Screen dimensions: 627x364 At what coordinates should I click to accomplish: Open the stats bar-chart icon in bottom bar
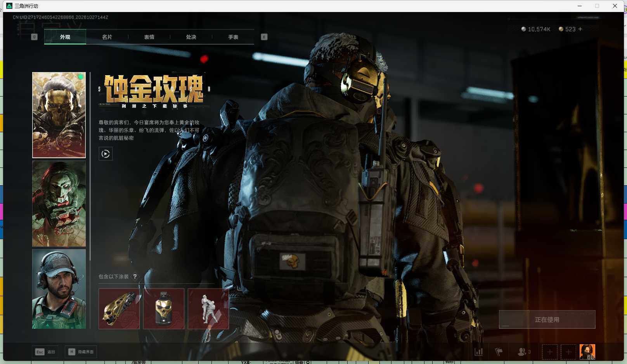coord(479,352)
